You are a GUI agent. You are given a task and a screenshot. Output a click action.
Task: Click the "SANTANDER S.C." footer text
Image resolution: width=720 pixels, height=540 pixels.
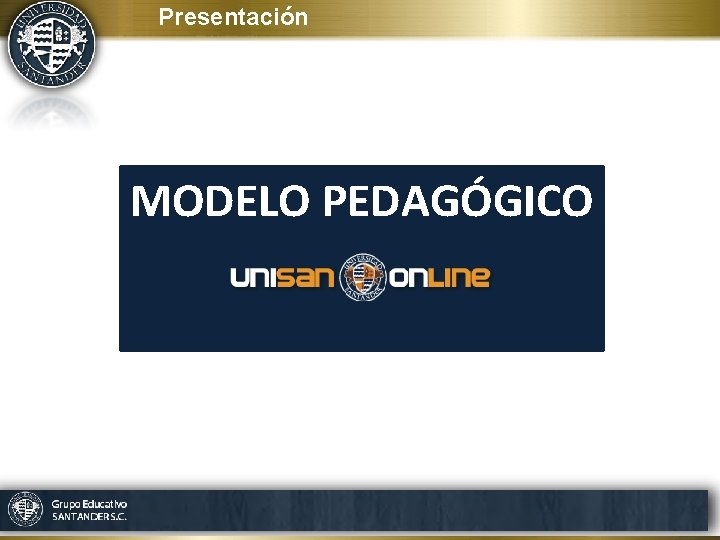(x=89, y=517)
